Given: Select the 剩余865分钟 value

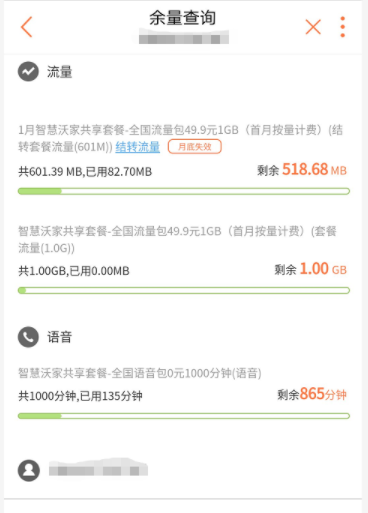Looking at the screenshot, I should point(312,394).
